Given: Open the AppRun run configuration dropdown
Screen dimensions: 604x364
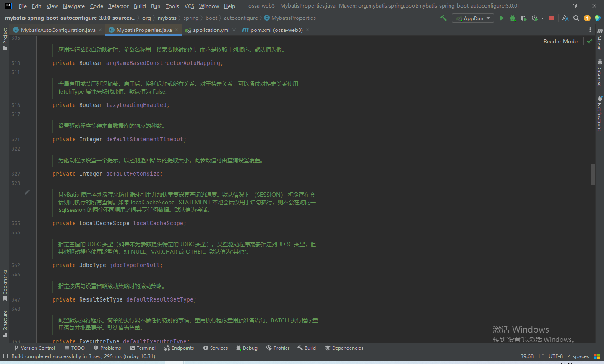Looking at the screenshot, I should click(x=472, y=18).
